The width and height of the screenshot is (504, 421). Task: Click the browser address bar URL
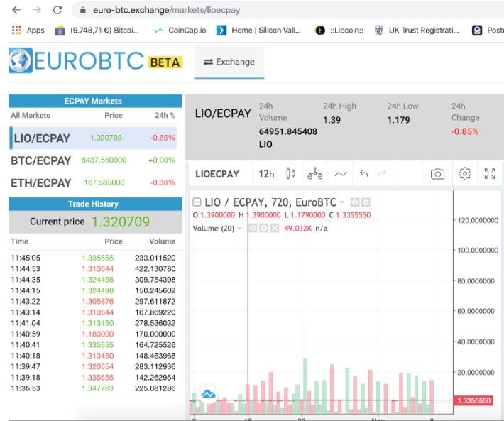[167, 10]
